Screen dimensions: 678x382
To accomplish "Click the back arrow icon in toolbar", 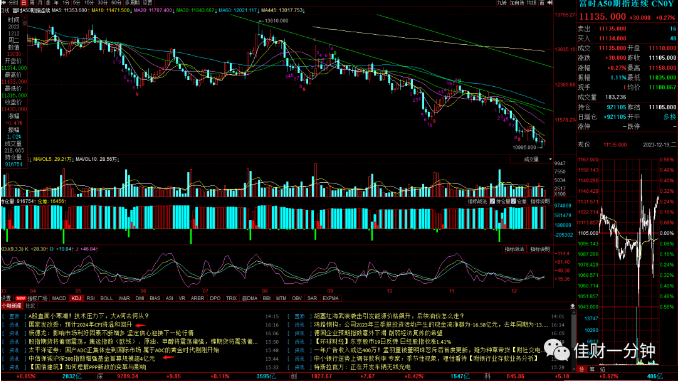I will click(3, 3).
